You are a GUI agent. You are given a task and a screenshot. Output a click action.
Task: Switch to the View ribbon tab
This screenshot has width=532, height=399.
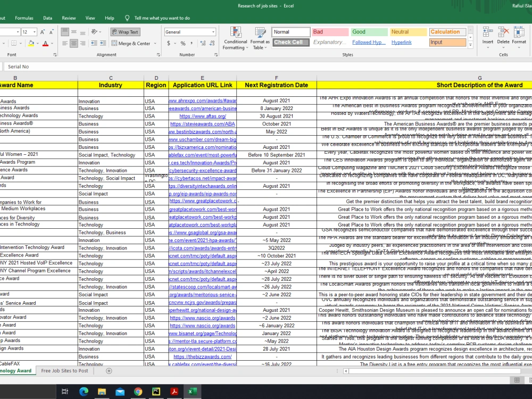point(90,18)
